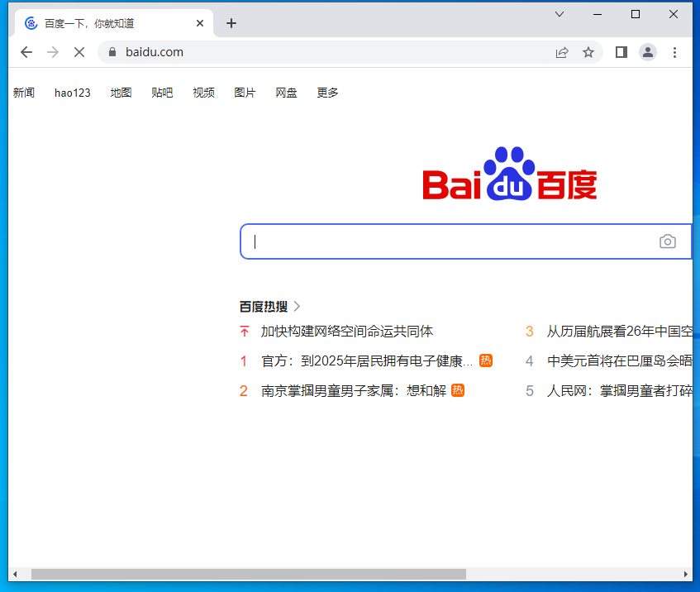Image resolution: width=700 pixels, height=592 pixels.
Task: Open Chrome's three-dot menu
Action: (674, 52)
